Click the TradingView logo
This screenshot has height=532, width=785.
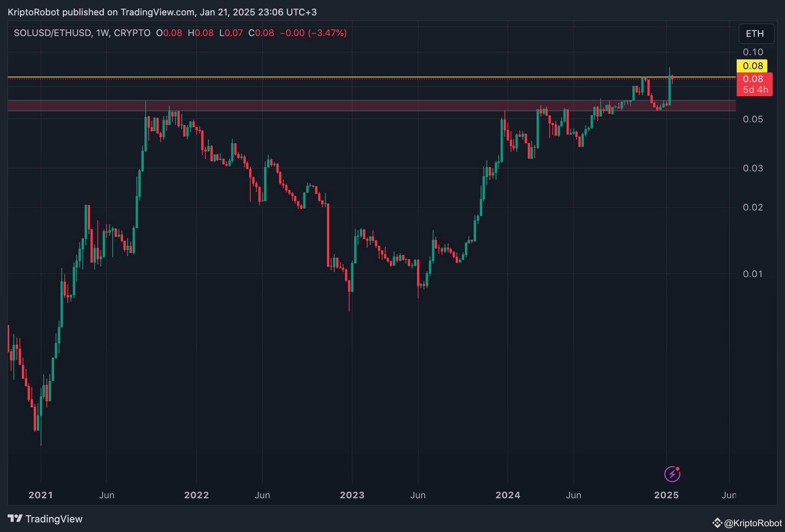[x=45, y=519]
